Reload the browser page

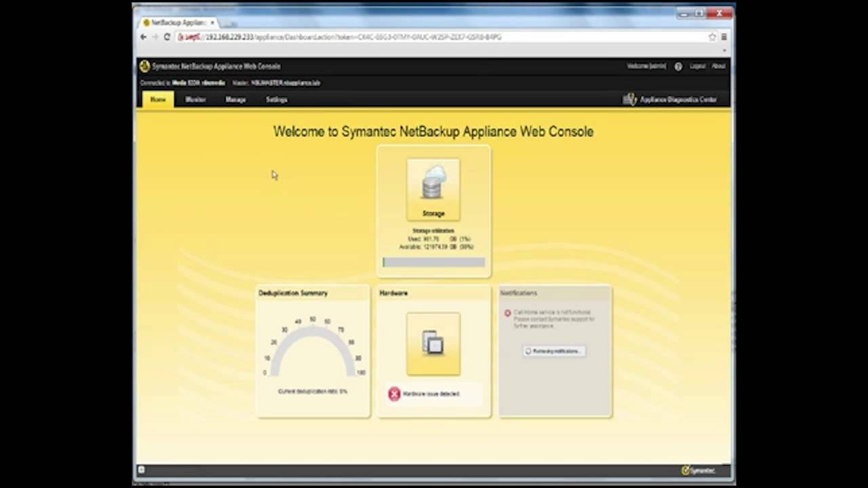coord(167,37)
